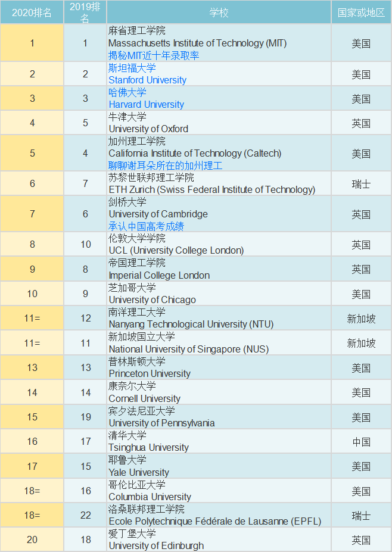Click the 麻省理工学院 text
This screenshot has height=552, width=392.
136,31
